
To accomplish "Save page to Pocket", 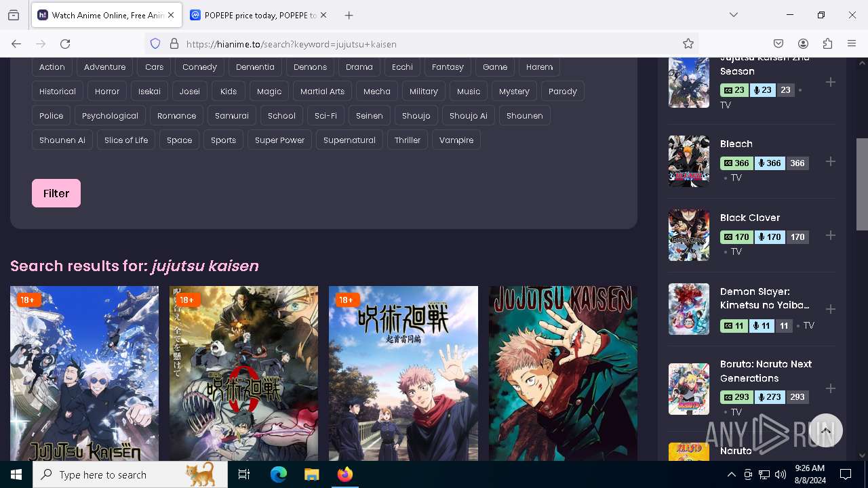I will 778,44.
